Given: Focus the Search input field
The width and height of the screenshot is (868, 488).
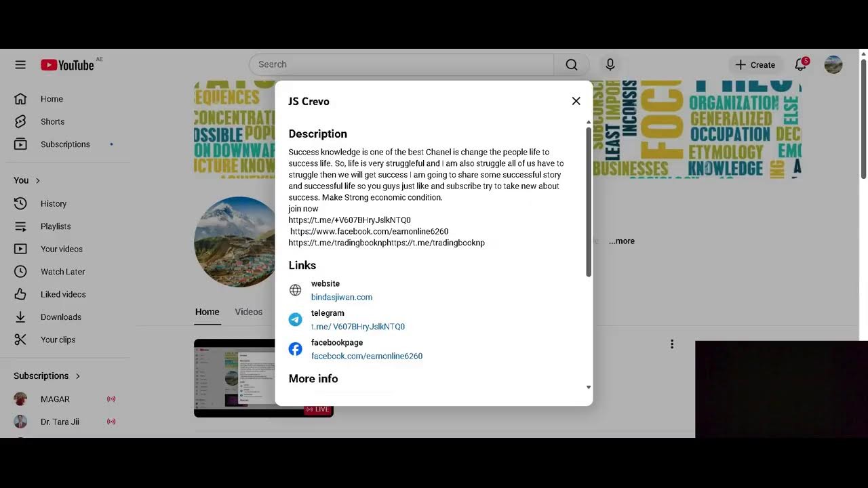Looking at the screenshot, I should [401, 64].
